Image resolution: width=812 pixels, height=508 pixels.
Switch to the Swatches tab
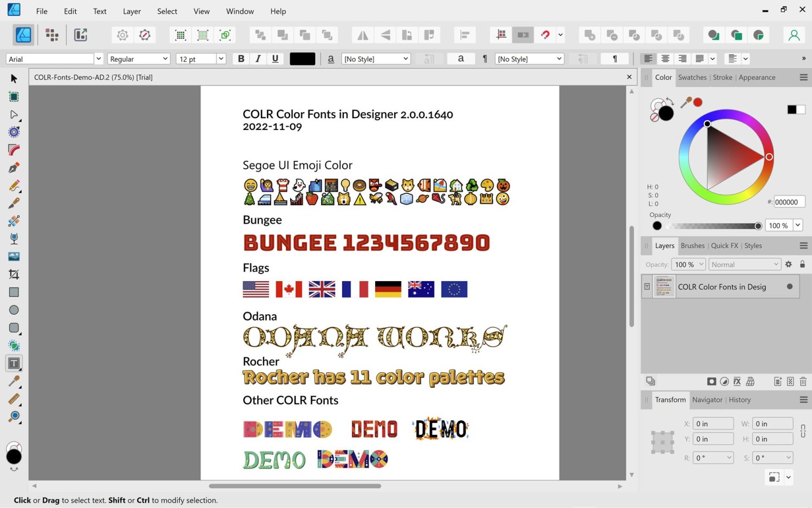coord(692,77)
